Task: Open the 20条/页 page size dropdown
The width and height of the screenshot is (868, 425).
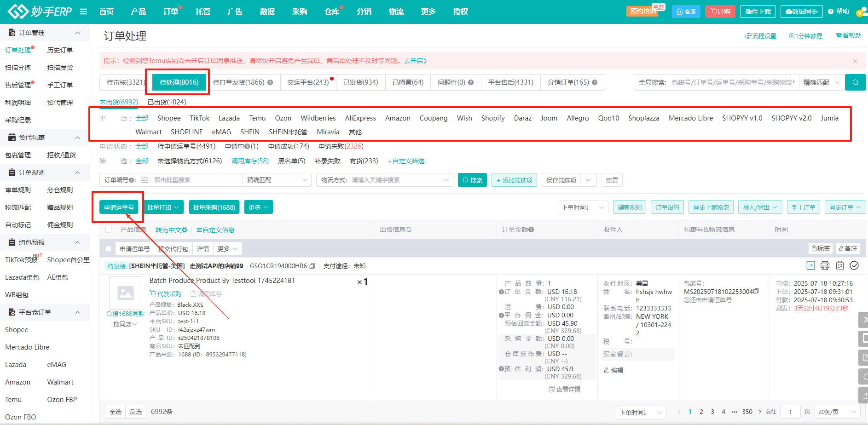Action: [x=837, y=412]
